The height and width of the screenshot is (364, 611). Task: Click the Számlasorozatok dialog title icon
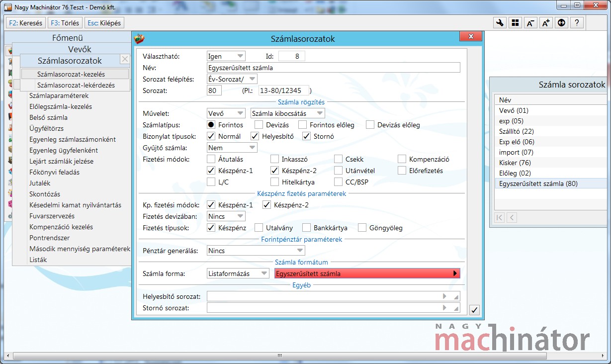coord(140,39)
